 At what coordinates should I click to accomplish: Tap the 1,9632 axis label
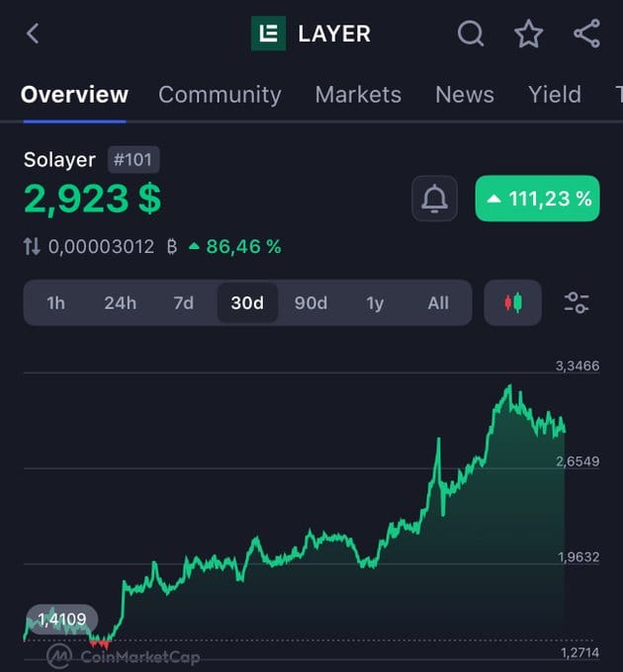tap(578, 556)
